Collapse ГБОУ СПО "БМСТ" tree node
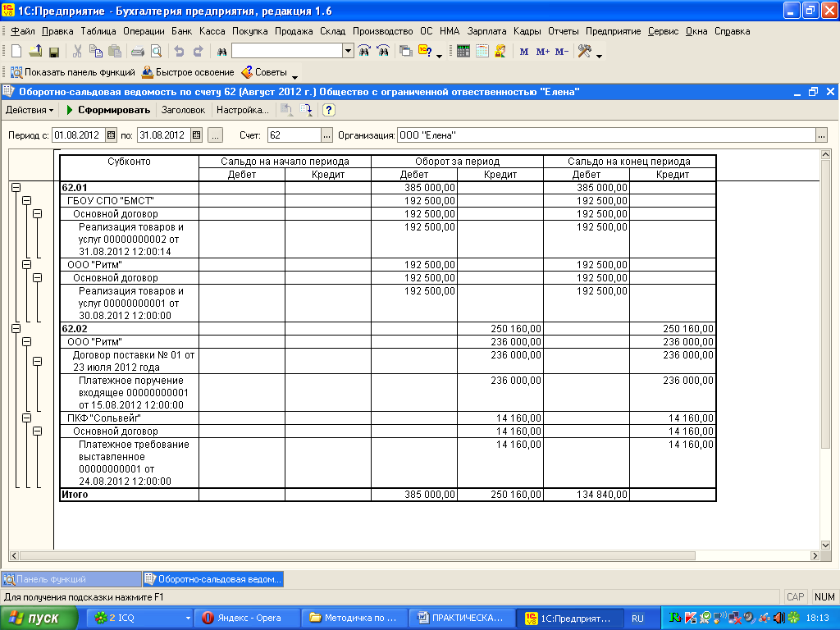 [x=27, y=200]
